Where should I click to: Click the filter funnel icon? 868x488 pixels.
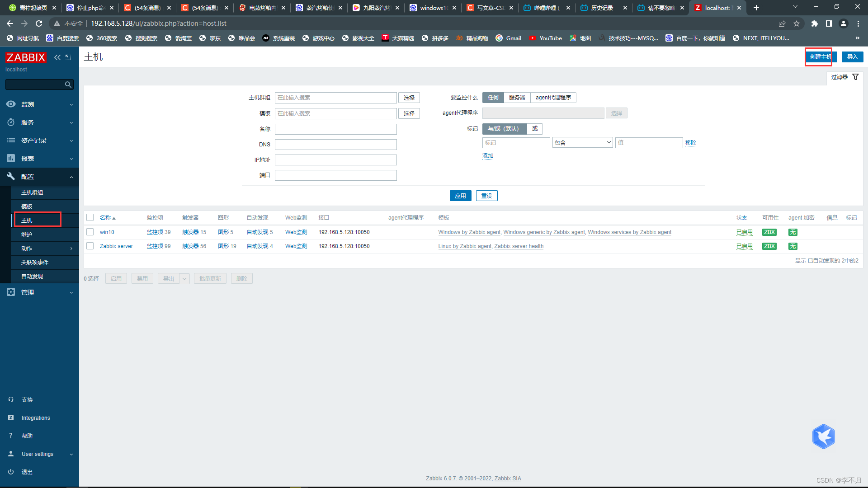tap(855, 77)
